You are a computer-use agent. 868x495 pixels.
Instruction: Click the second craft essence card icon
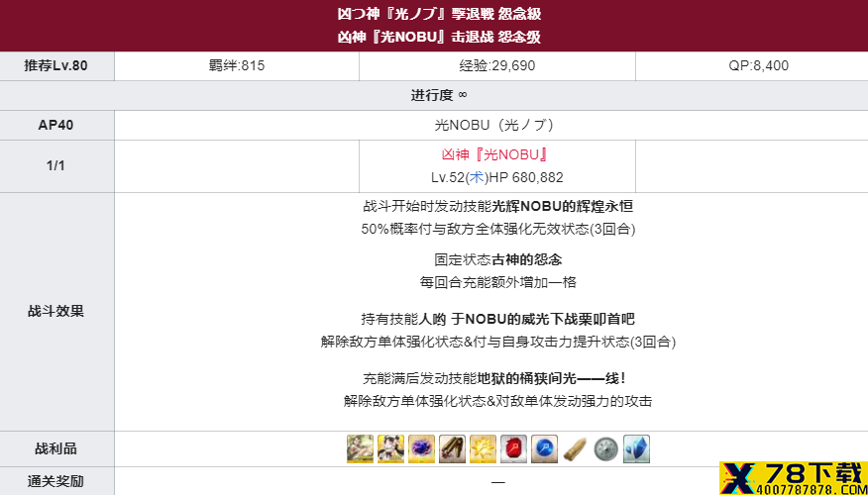390,448
